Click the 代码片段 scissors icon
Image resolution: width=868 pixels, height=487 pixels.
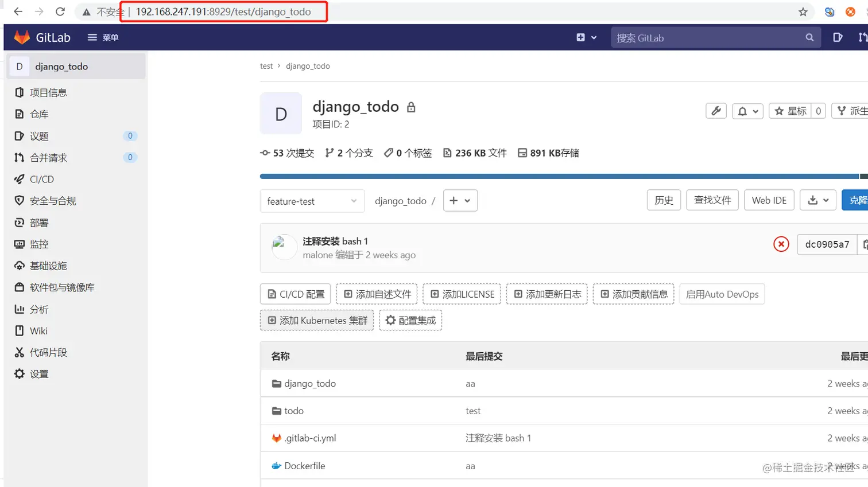click(x=20, y=352)
